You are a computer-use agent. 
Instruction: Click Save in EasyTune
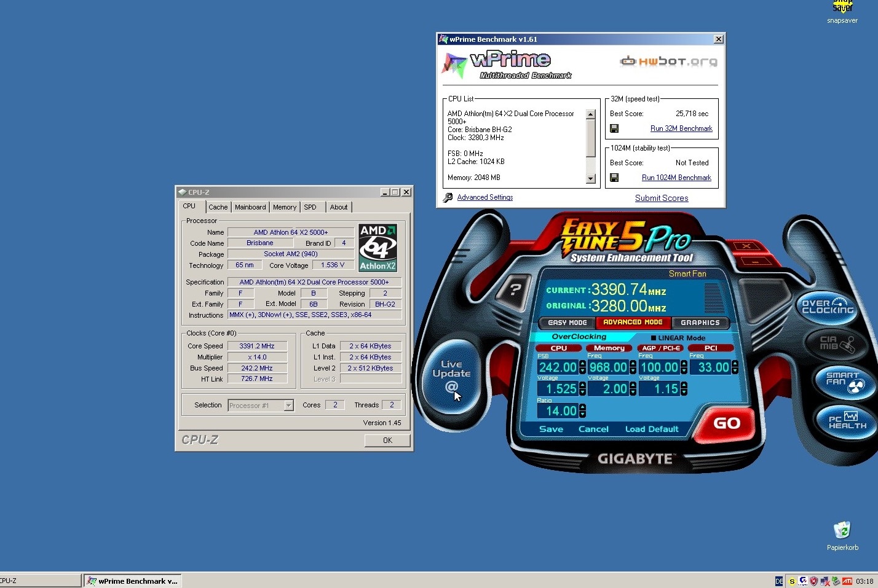tap(551, 429)
